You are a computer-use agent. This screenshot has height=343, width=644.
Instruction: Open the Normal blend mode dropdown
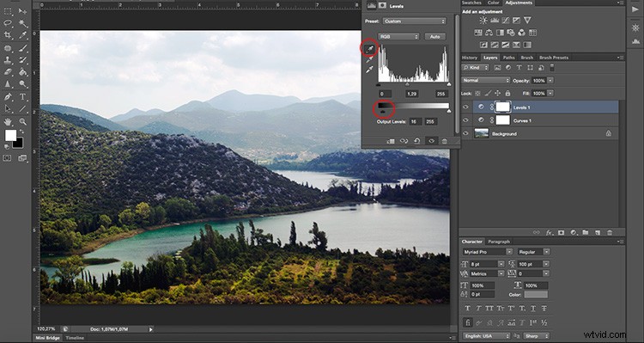[485, 80]
